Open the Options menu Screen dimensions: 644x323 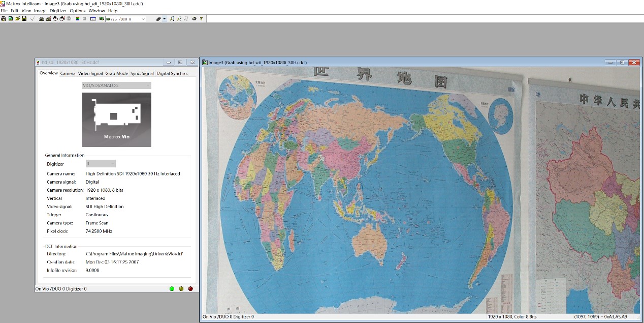pos(77,11)
